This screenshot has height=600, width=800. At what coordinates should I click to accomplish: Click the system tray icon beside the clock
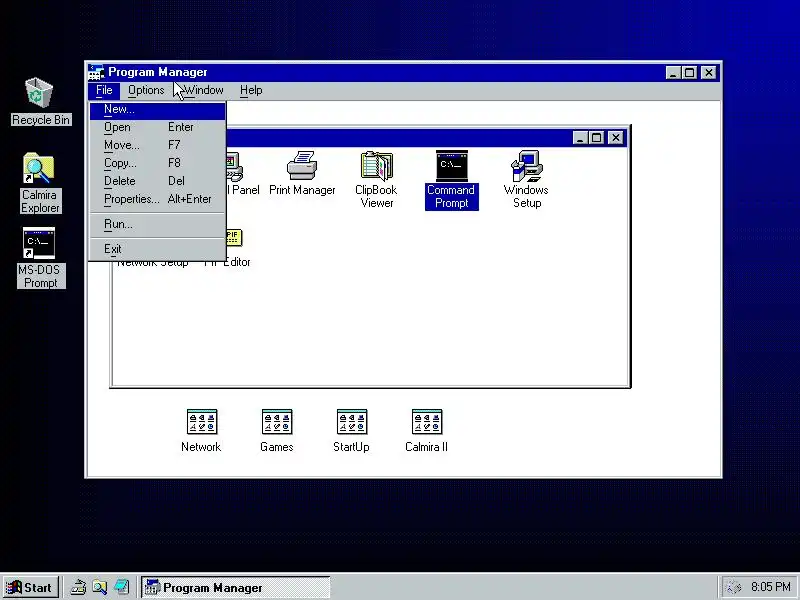(x=734, y=587)
